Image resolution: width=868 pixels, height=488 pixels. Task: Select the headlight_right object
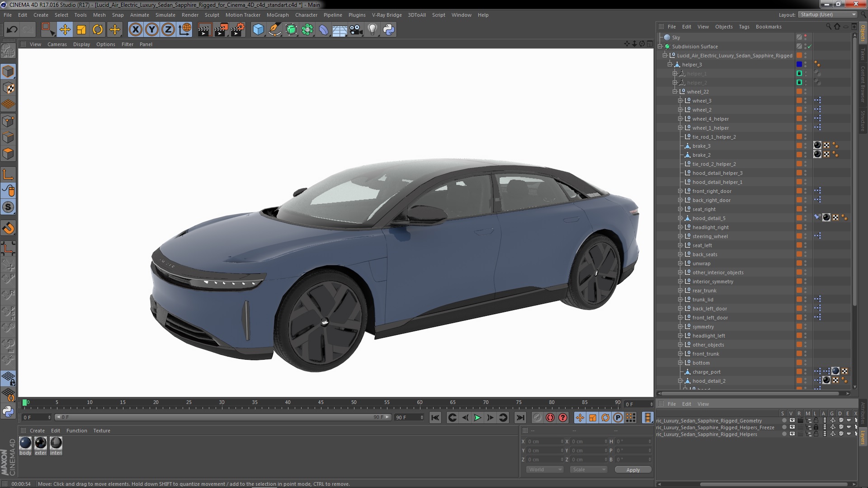pyautogui.click(x=710, y=227)
